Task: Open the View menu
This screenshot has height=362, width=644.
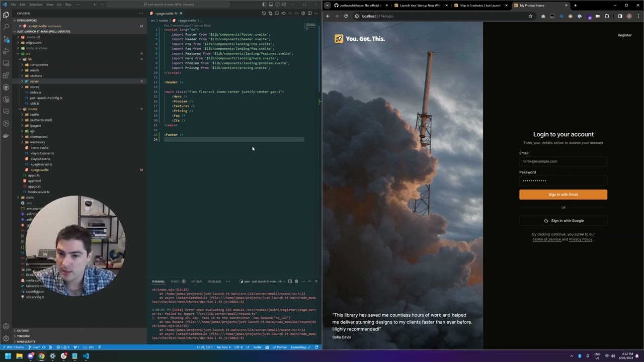Action: click(50, 5)
